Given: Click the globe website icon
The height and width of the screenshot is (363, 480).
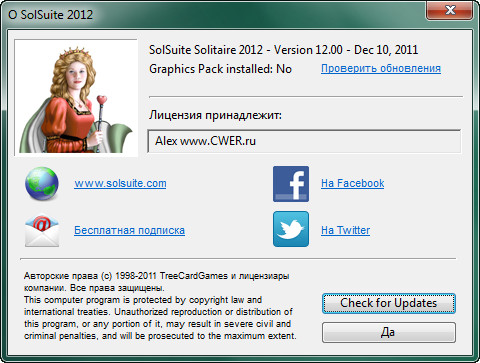Looking at the screenshot, I should tap(42, 184).
